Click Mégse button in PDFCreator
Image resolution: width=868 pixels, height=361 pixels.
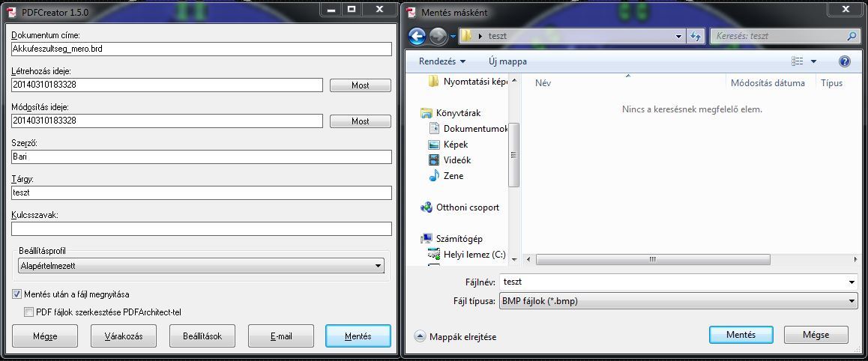point(45,336)
